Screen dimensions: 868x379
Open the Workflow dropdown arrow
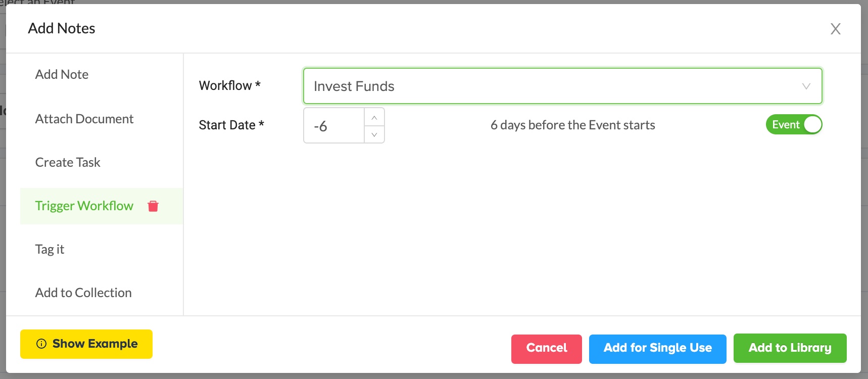(806, 86)
